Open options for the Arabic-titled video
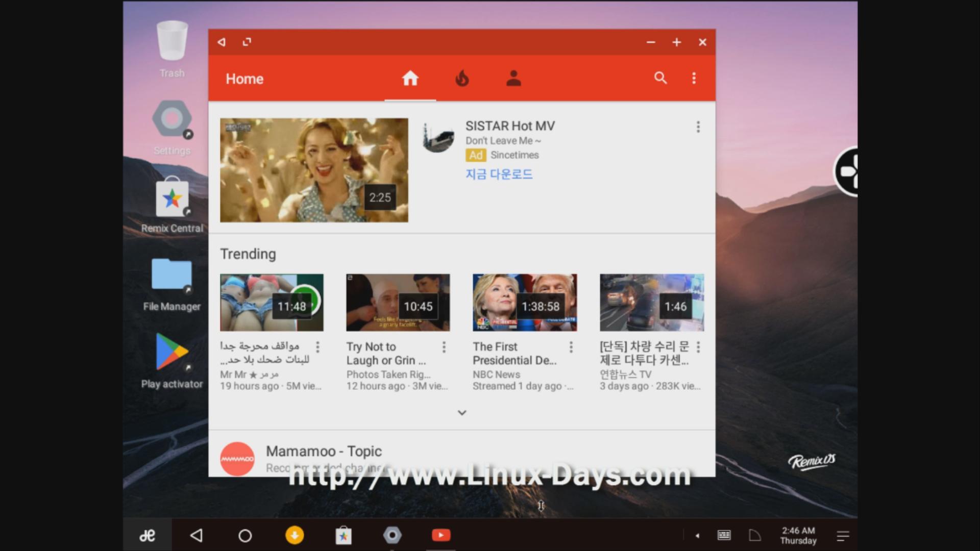Viewport: 980px width, 551px height. coord(317,347)
